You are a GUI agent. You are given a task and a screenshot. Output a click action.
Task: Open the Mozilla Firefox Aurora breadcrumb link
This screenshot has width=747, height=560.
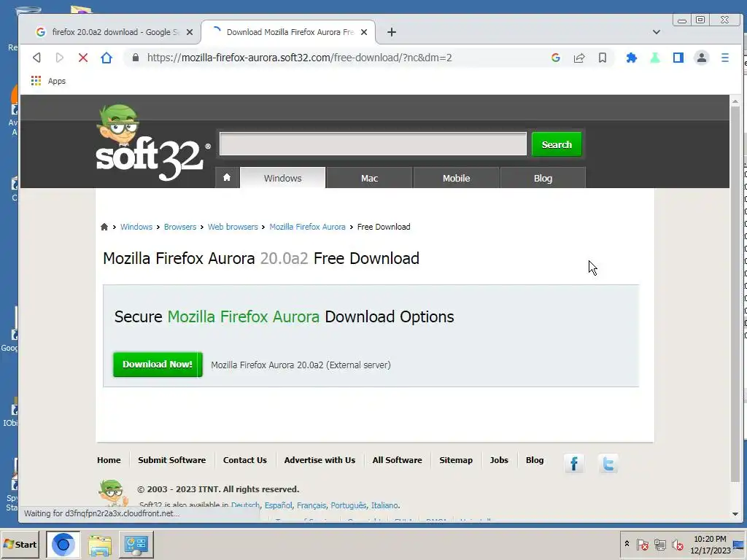[x=307, y=227]
